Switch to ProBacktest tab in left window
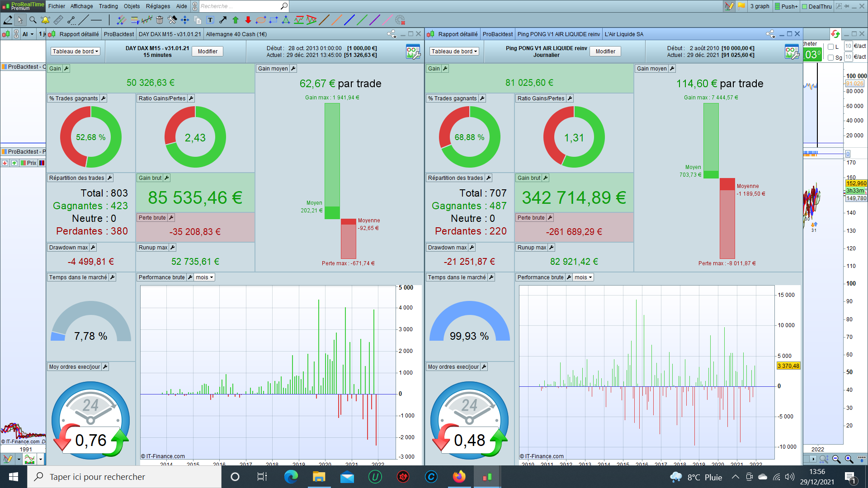Viewport: 868px width, 488px height. click(x=118, y=34)
